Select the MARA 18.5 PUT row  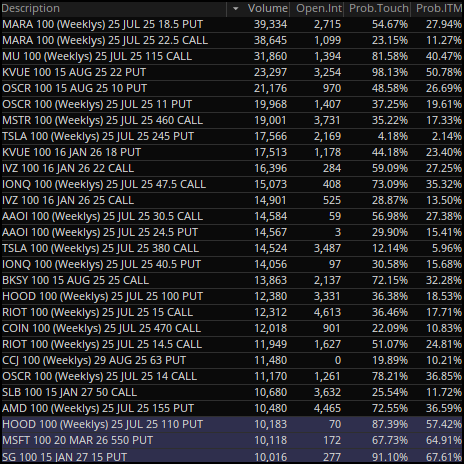pyautogui.click(x=232, y=24)
